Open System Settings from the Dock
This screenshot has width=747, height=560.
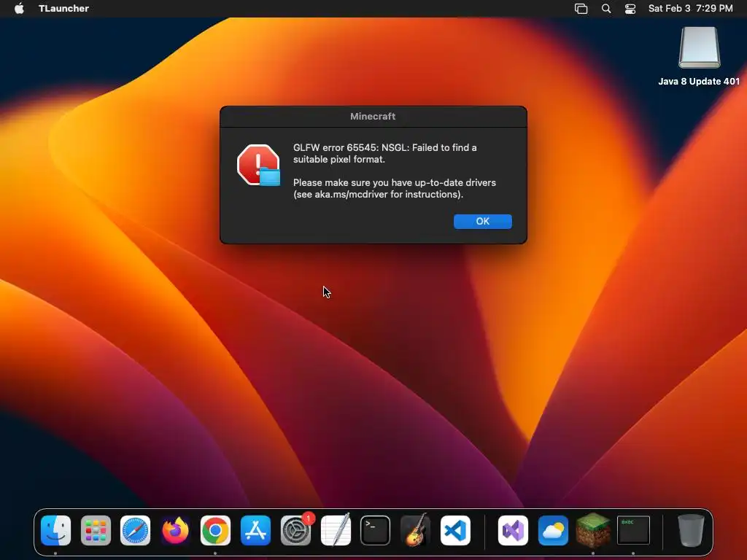click(x=295, y=531)
